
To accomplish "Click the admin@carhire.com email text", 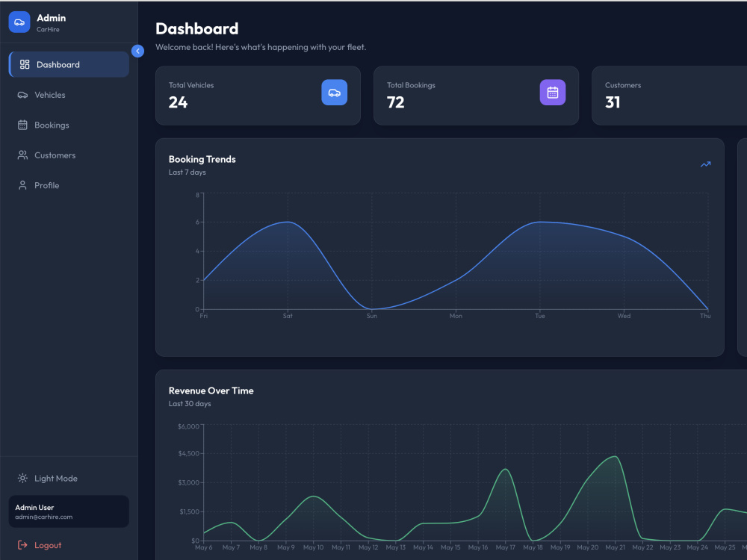I will click(44, 517).
